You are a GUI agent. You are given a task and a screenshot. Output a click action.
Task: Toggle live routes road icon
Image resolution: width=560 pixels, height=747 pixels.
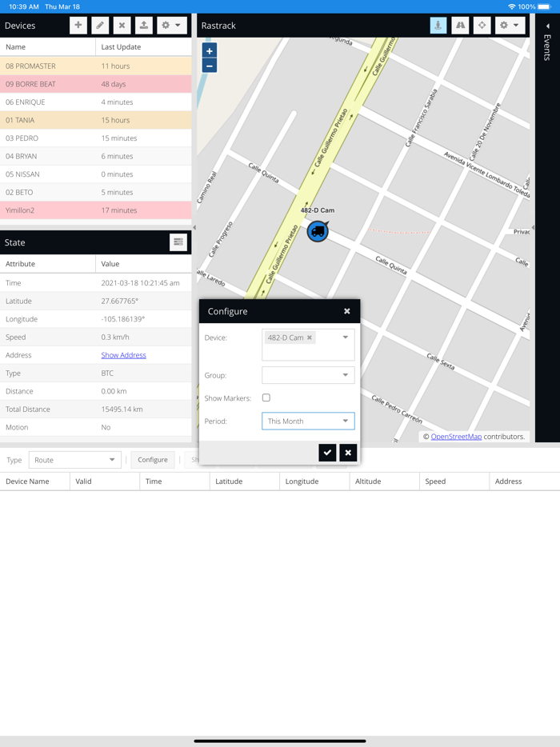[x=460, y=26]
